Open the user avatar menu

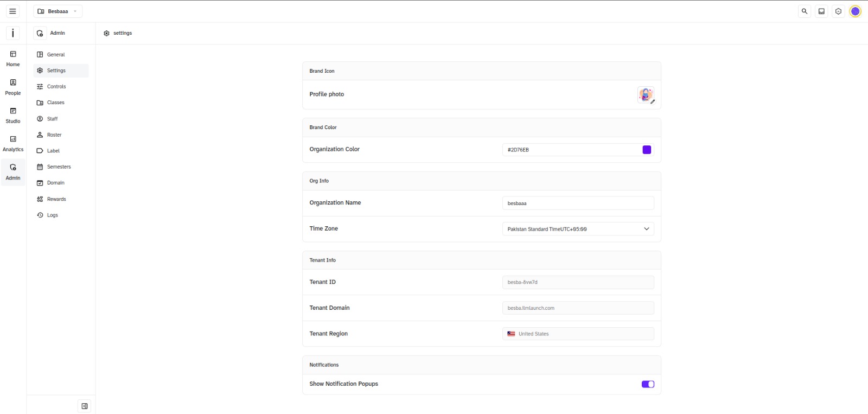pyautogui.click(x=855, y=11)
